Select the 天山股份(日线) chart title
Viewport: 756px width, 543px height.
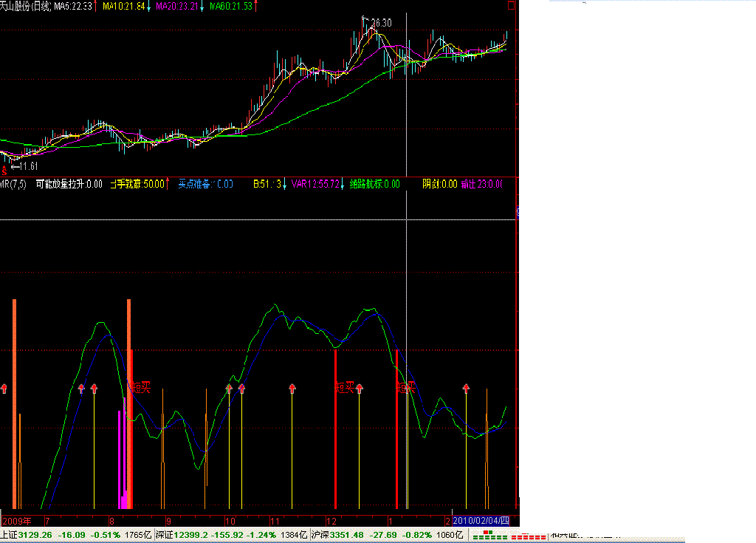tap(25, 6)
